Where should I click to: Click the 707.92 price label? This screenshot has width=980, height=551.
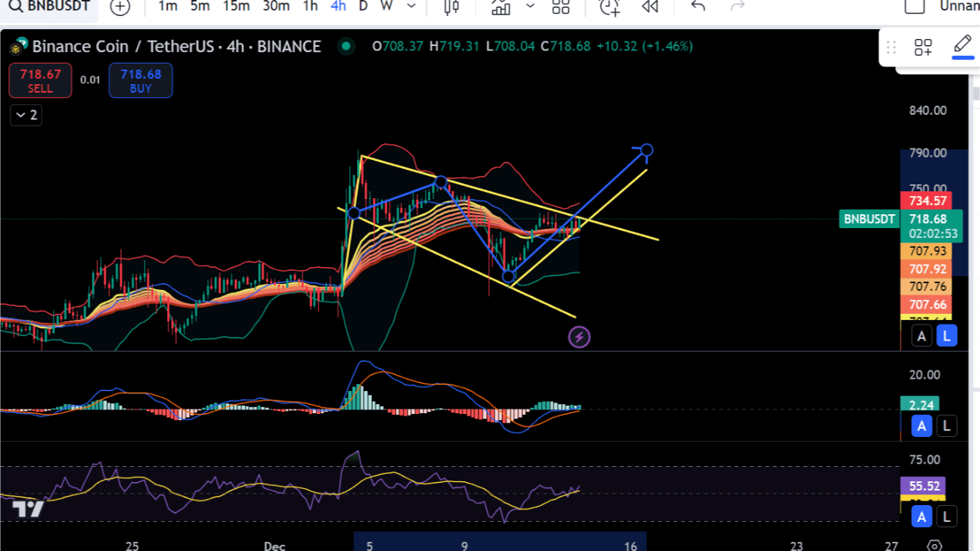(927, 269)
